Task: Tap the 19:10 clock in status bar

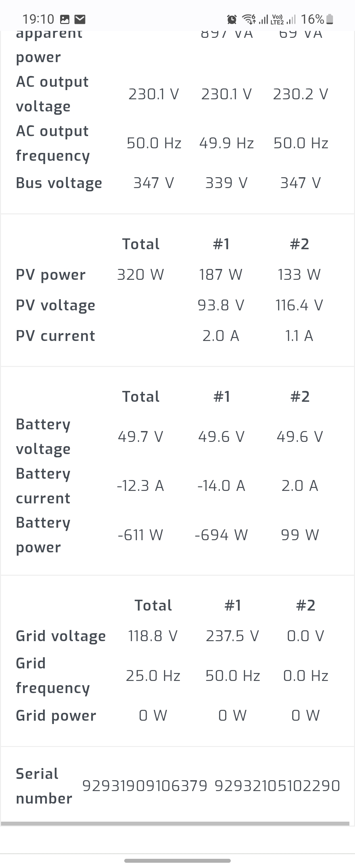Action: pos(38,19)
